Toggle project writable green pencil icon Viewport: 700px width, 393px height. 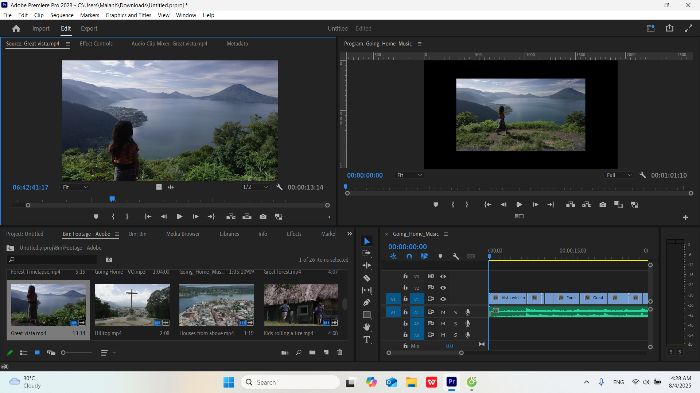click(10, 352)
